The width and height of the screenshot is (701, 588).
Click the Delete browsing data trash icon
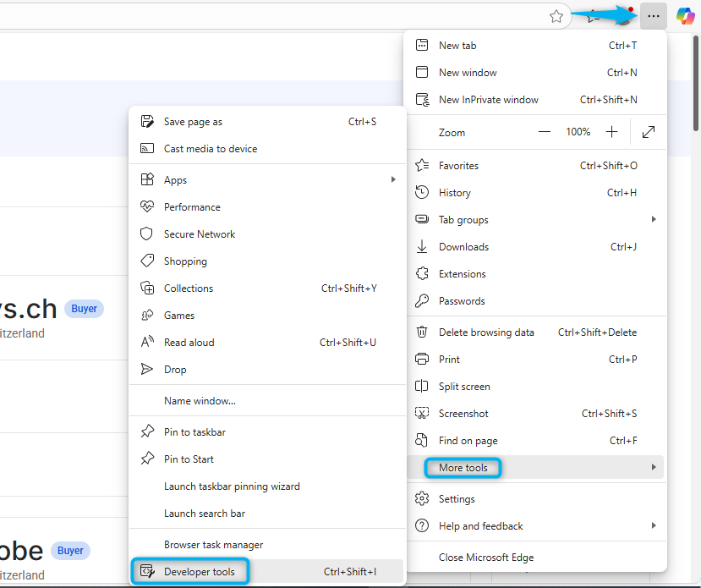click(422, 332)
